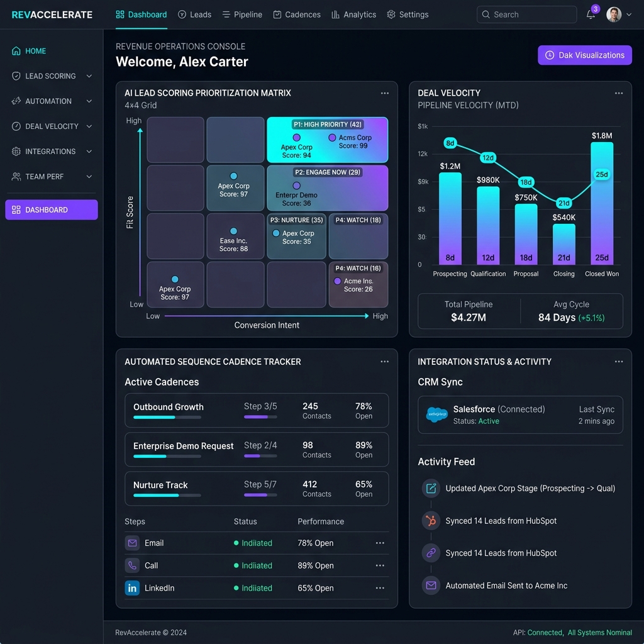Click the Dak Visualizations button

584,55
